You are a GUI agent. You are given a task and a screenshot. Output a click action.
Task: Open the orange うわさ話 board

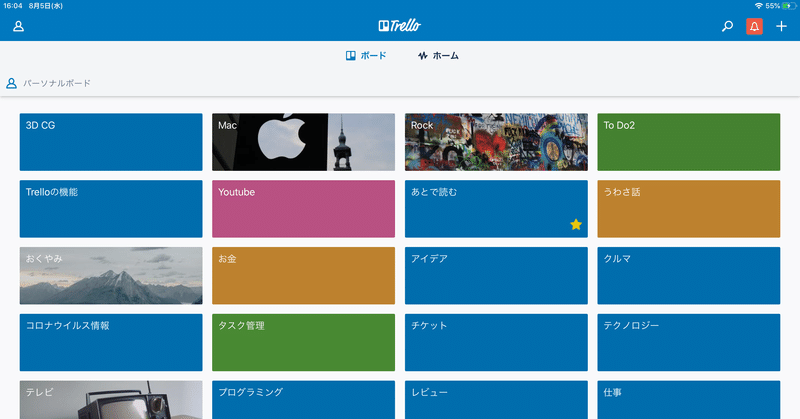tap(689, 209)
